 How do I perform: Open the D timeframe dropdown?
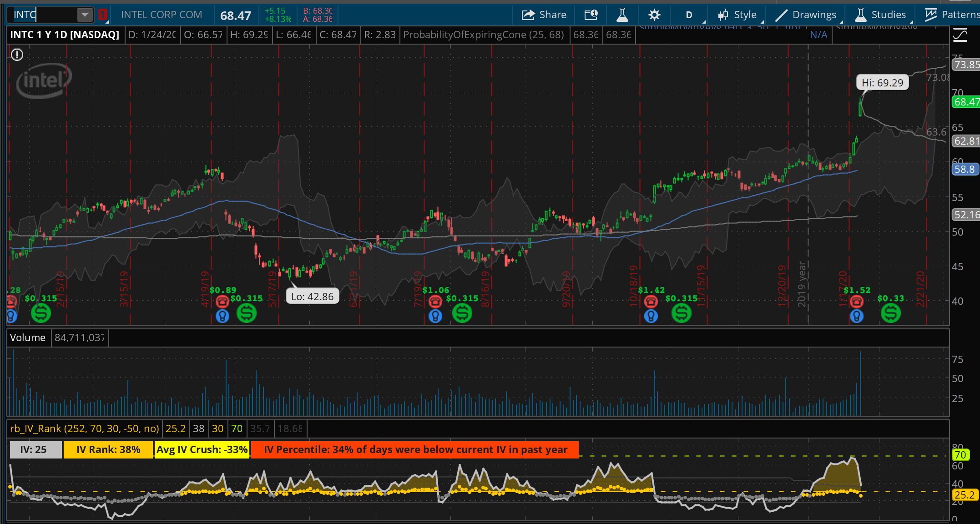click(x=689, y=15)
